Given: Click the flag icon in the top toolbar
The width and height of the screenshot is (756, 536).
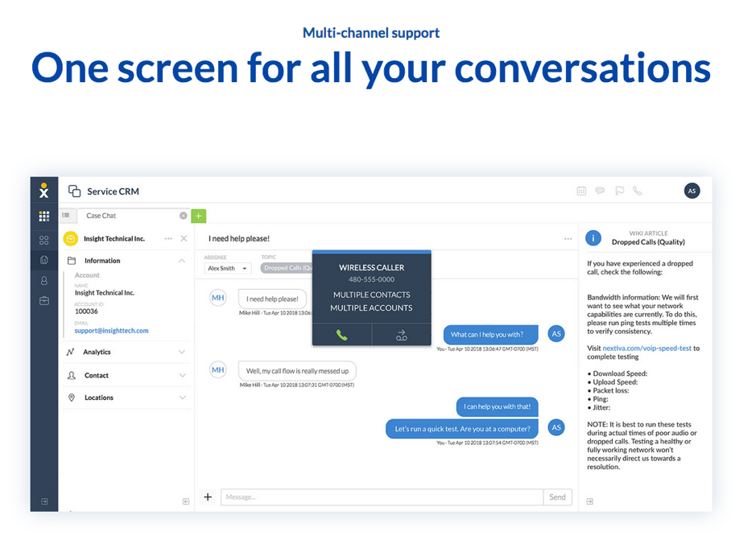Looking at the screenshot, I should [x=619, y=190].
